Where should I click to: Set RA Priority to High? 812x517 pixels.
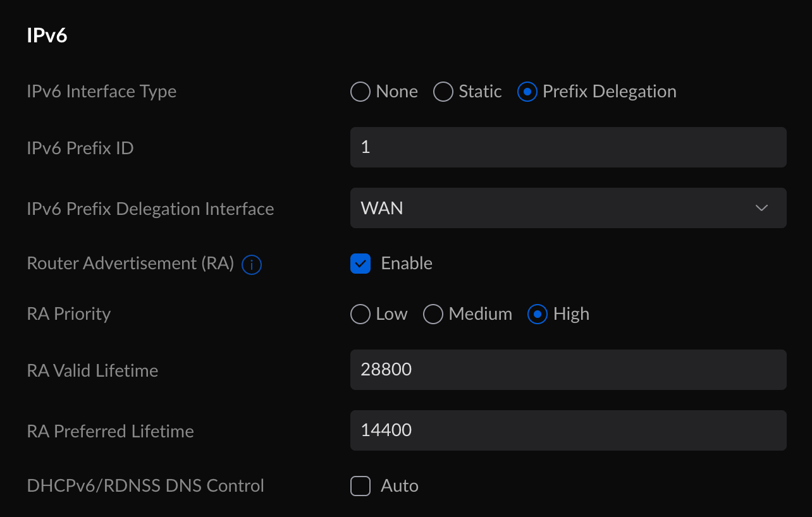(537, 313)
